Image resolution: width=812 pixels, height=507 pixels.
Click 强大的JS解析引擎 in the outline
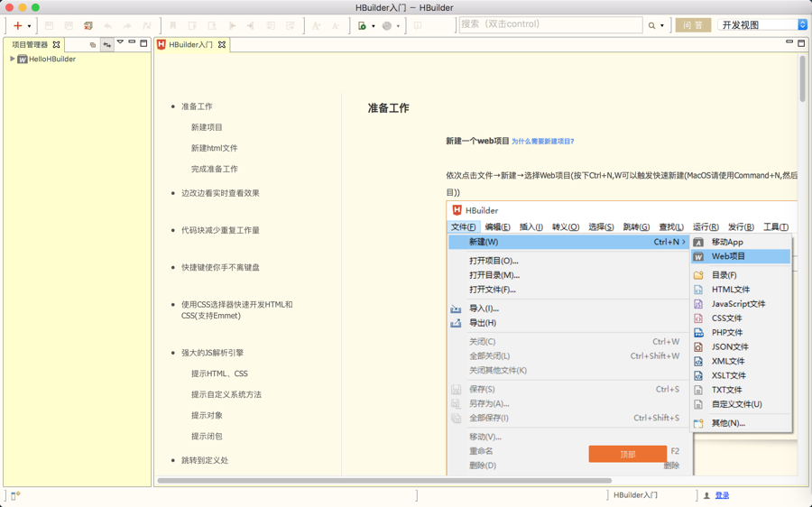tap(212, 353)
